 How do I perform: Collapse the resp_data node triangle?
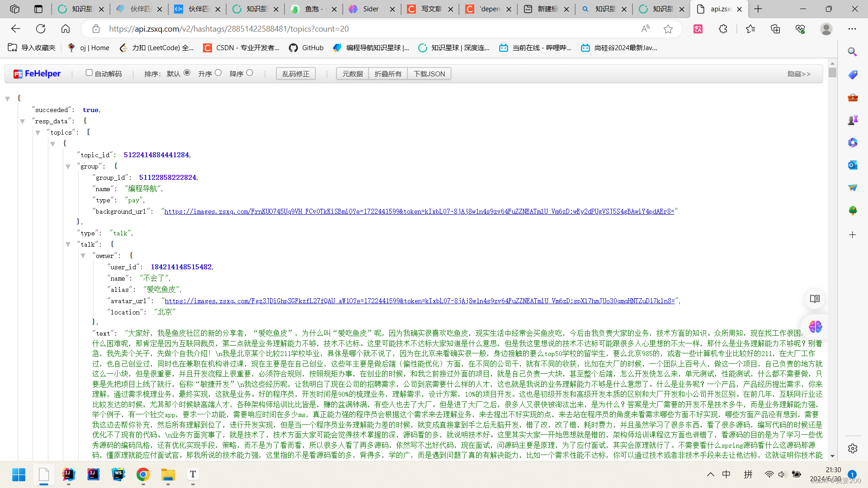[x=22, y=121]
